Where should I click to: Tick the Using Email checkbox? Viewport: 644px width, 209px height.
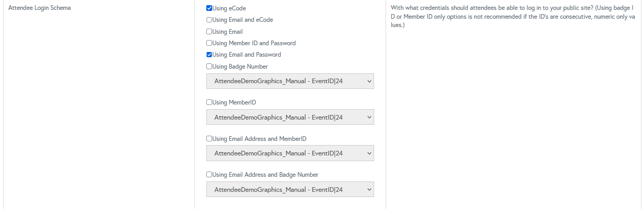coord(209,32)
